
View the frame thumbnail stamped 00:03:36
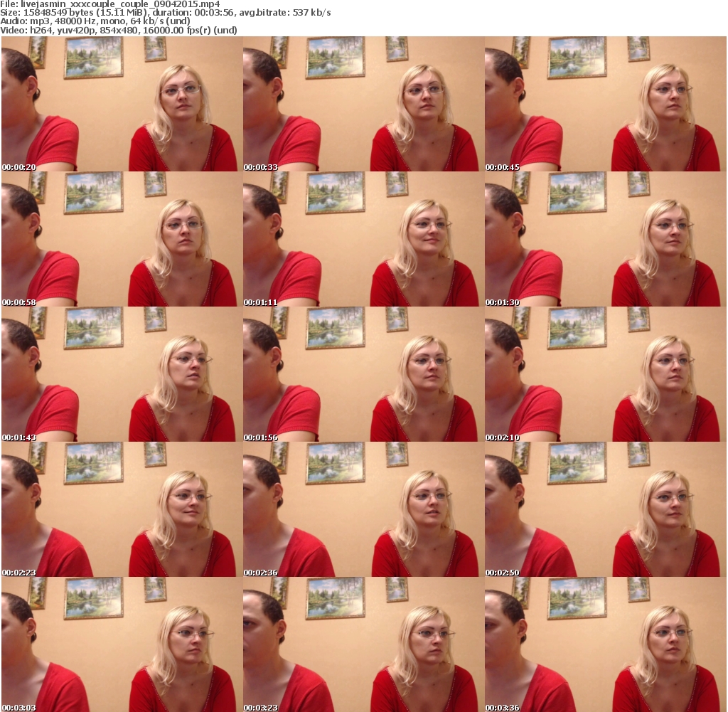point(606,644)
